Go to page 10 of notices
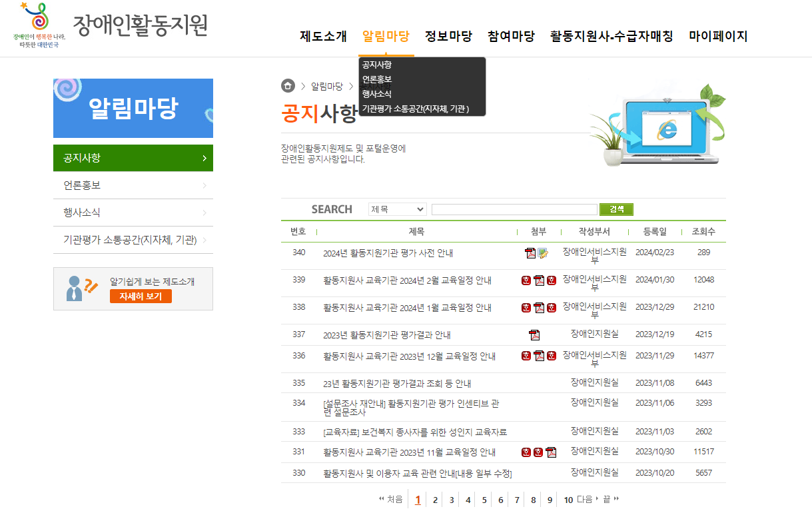Image resolution: width=812 pixels, height=523 pixels. [x=568, y=500]
